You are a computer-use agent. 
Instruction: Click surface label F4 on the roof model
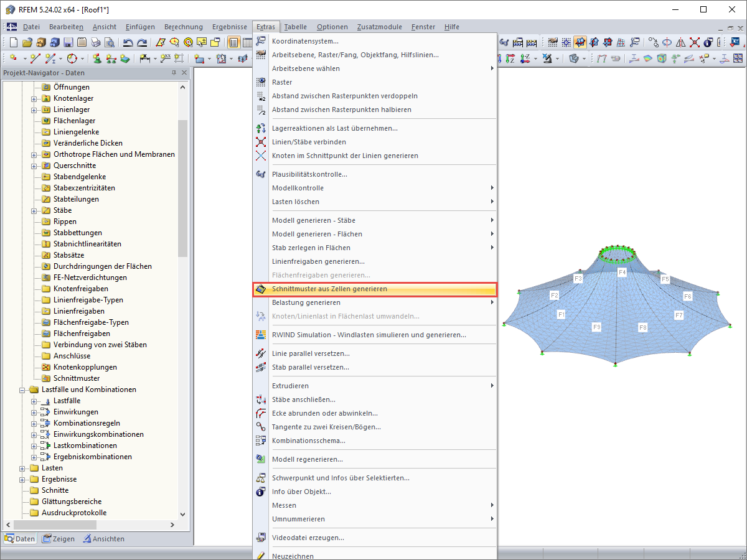tap(622, 273)
